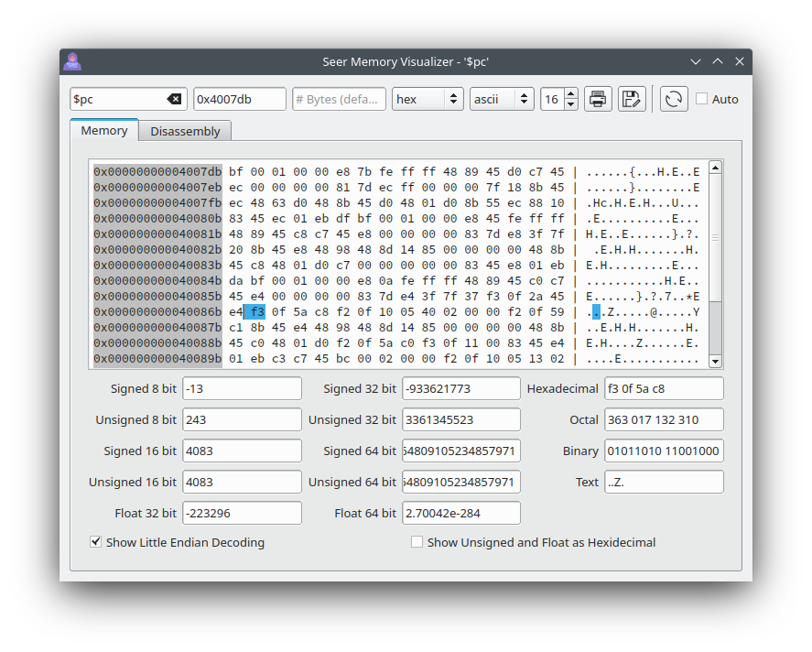Click the # Bytes input field
812x652 pixels.
339,99
